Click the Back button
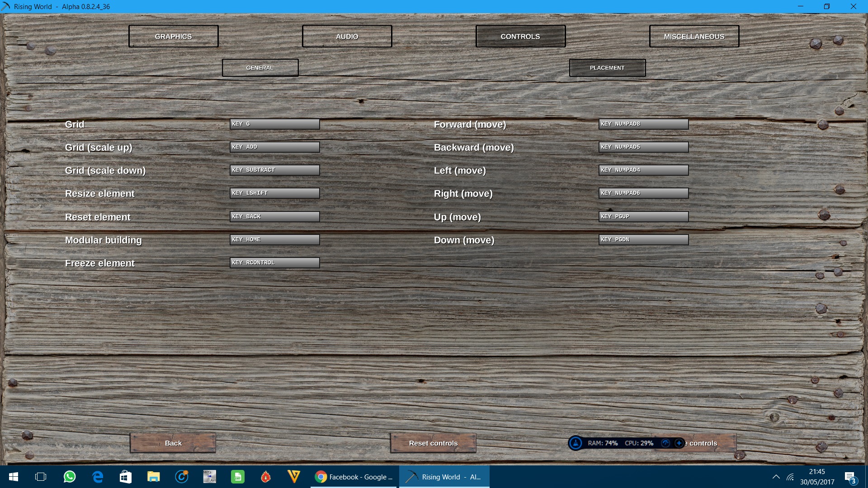 [x=173, y=443]
